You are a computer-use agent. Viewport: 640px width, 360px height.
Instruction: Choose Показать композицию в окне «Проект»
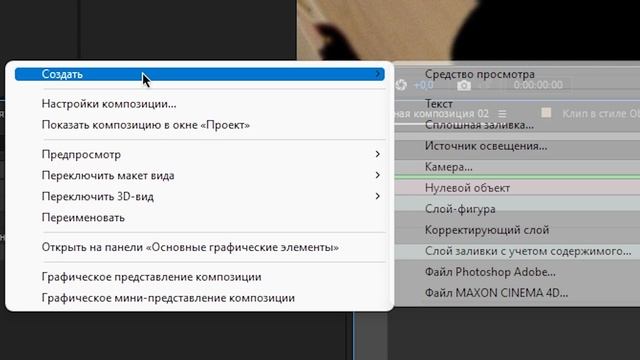point(146,125)
